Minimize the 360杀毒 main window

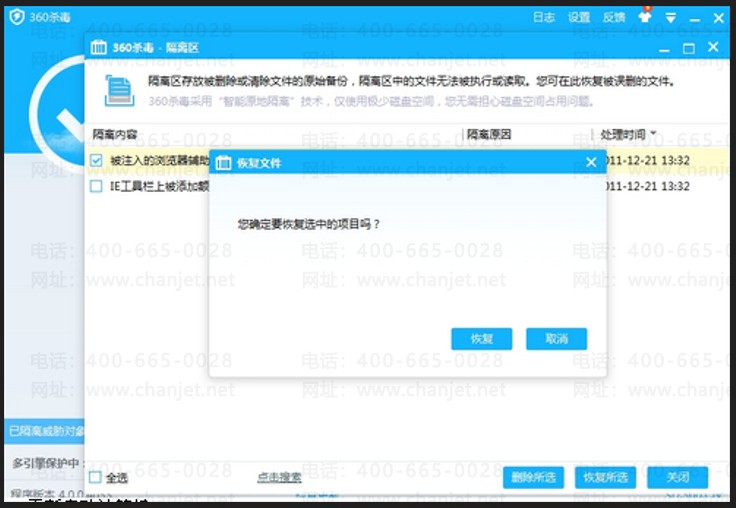(695, 20)
